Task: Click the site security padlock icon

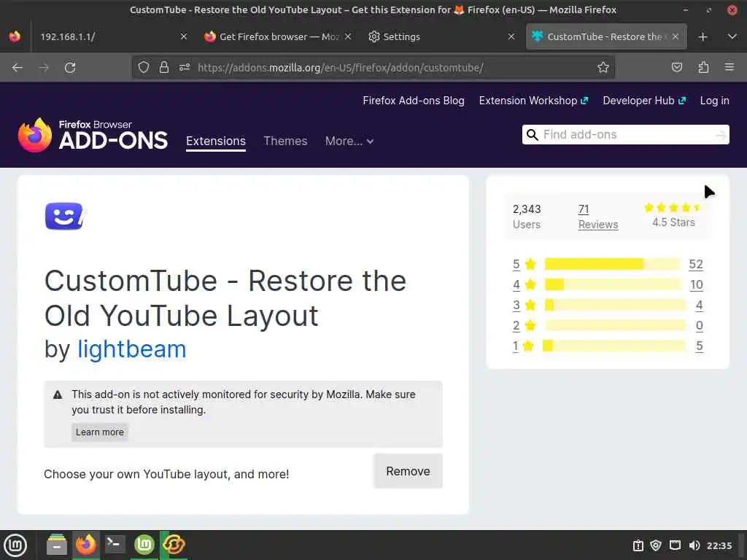Action: coord(164,67)
